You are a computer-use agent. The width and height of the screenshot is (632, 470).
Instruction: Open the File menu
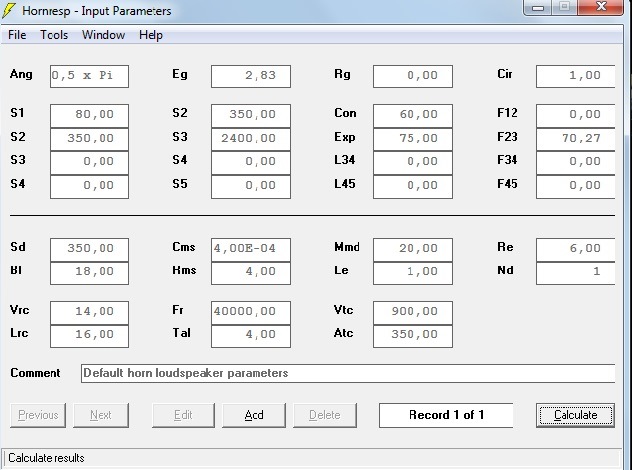pos(17,35)
